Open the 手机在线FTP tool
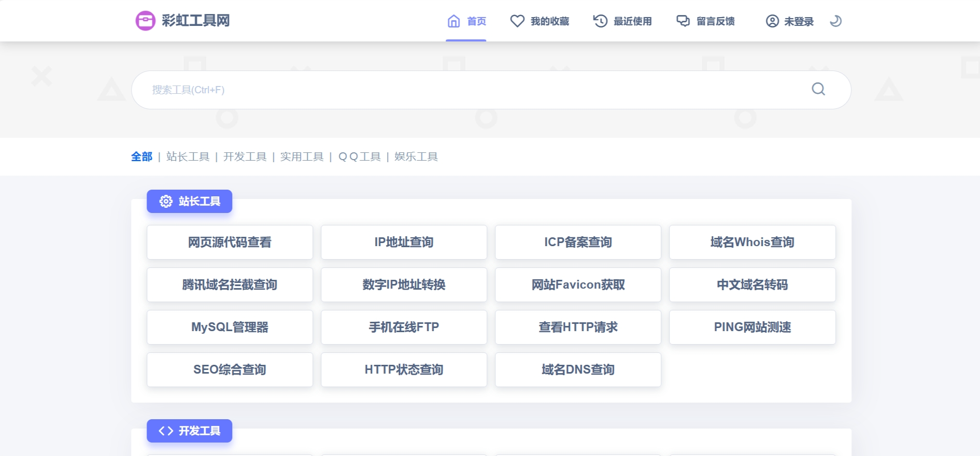 [x=404, y=327]
